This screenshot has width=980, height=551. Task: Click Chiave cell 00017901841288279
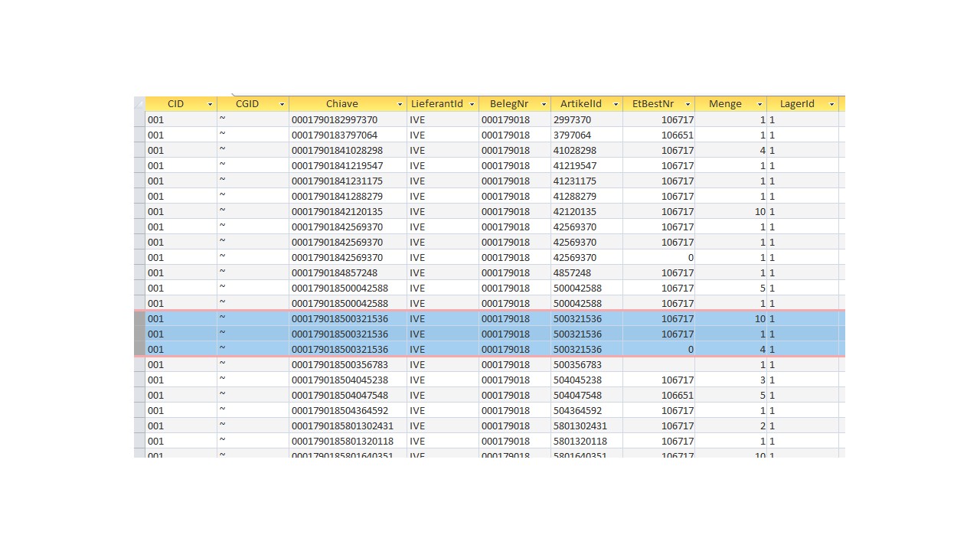(x=348, y=196)
